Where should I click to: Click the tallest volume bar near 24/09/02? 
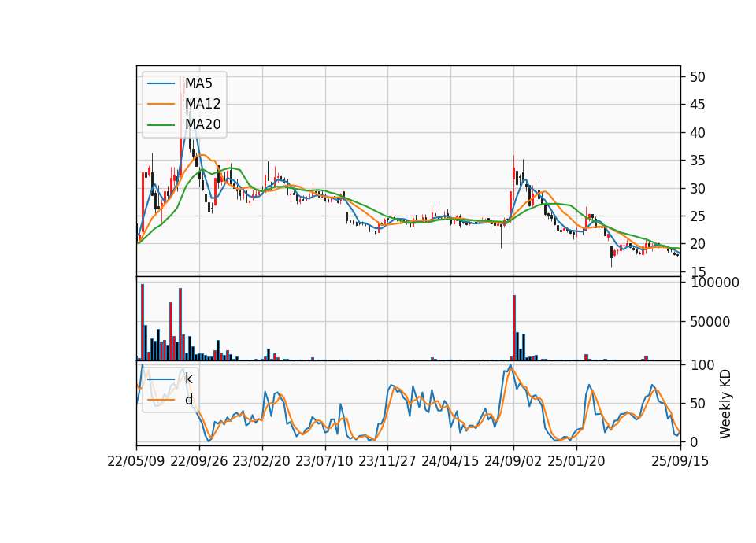click(x=514, y=327)
